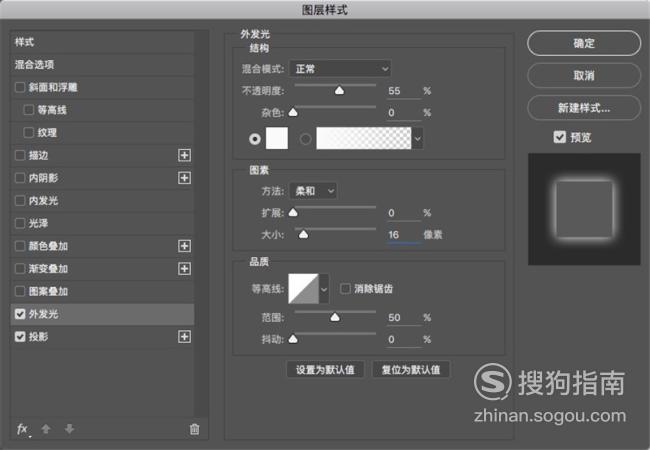Add another 投影 effect with its plus icon
650x450 pixels.
tap(184, 337)
